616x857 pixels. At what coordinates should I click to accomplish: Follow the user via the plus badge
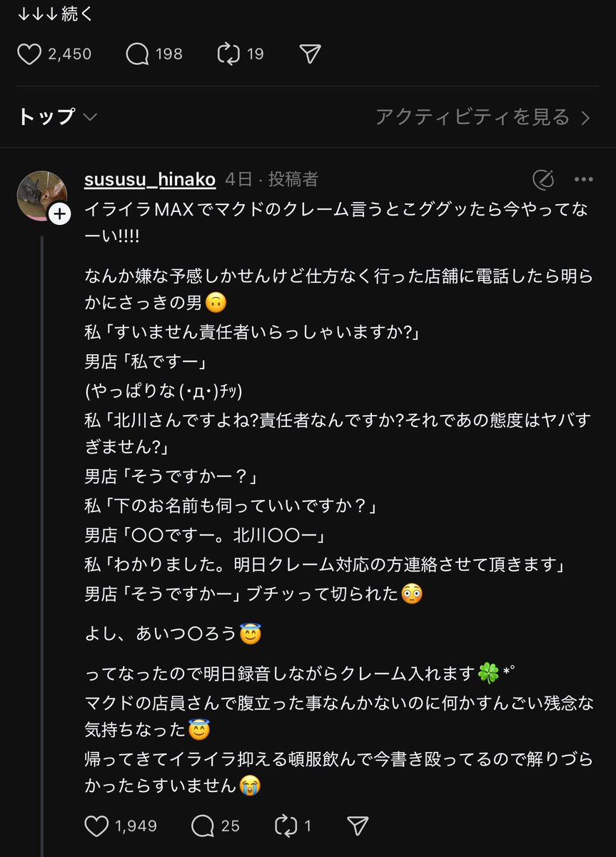(x=59, y=214)
